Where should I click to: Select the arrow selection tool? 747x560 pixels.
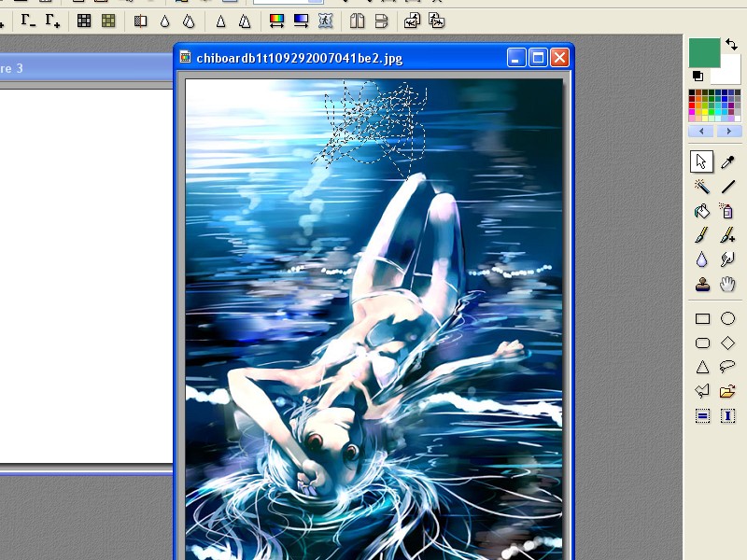coord(702,161)
